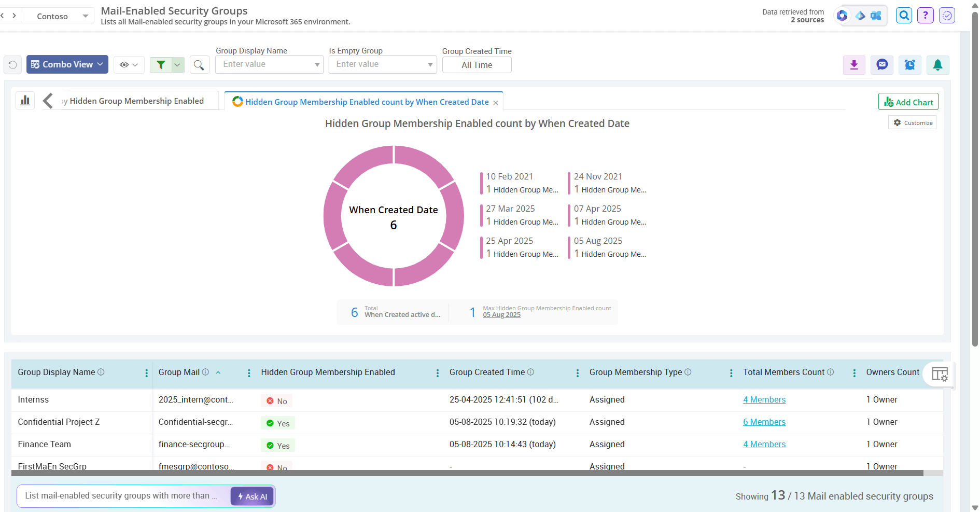Image resolution: width=980 pixels, height=512 pixels.
Task: Click the alarm clock schedule icon
Action: pos(910,65)
